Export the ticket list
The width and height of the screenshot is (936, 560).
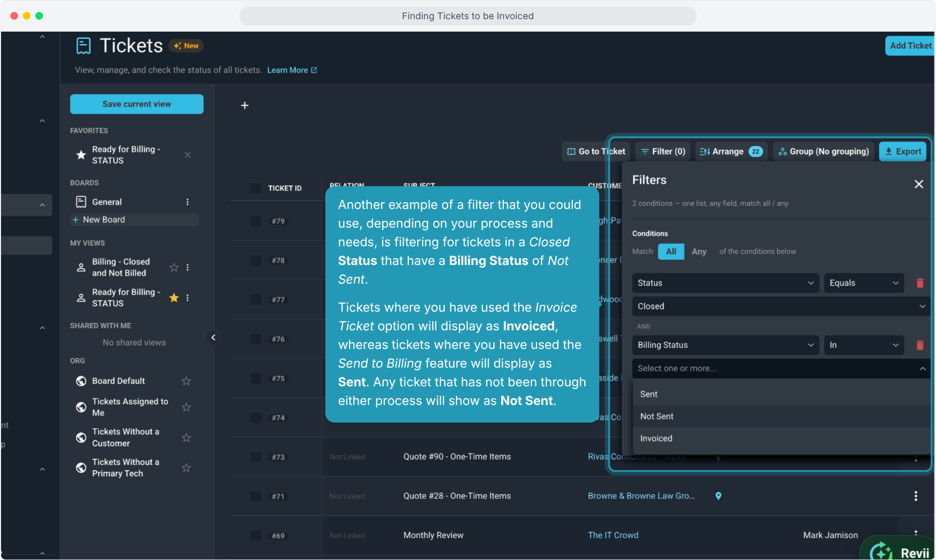click(x=903, y=151)
